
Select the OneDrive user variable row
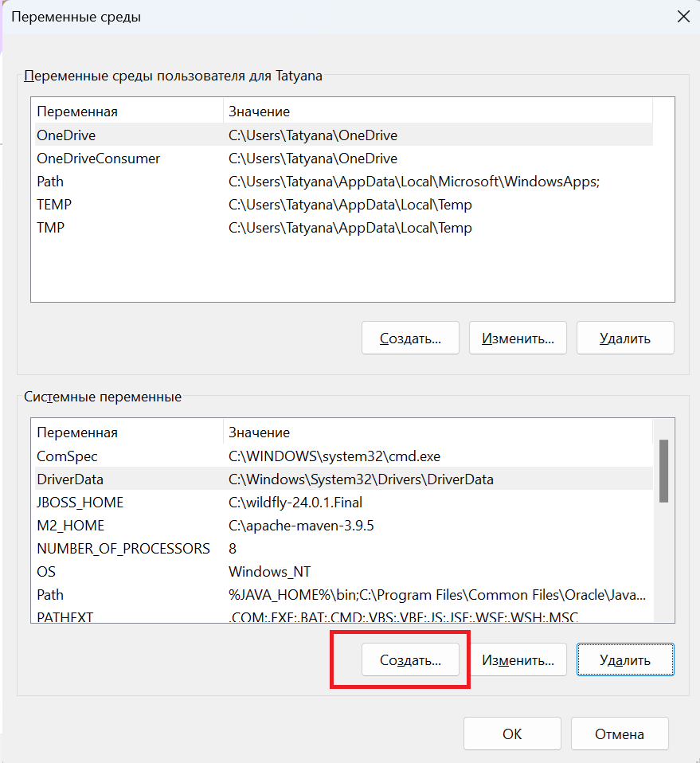tap(66, 135)
